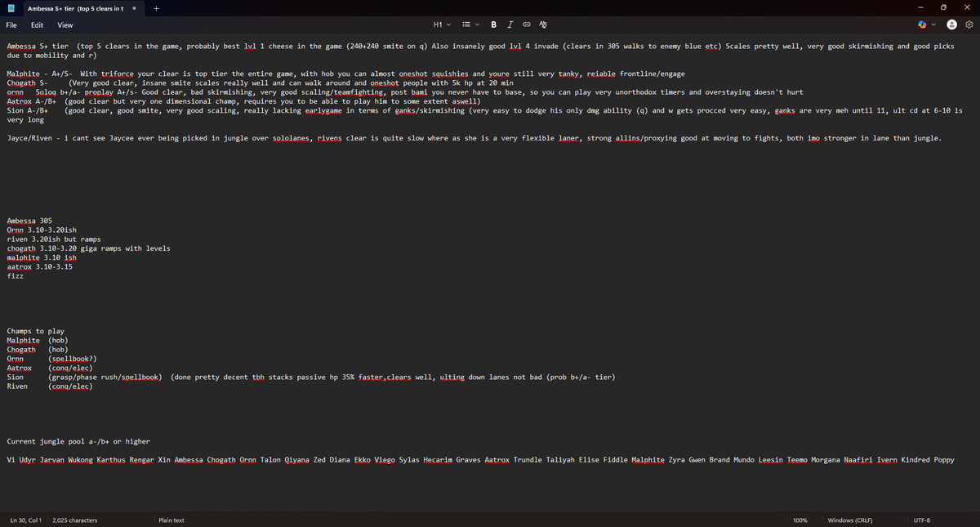Click the line 'Ornn 3.10-3.20ish'

click(x=42, y=230)
